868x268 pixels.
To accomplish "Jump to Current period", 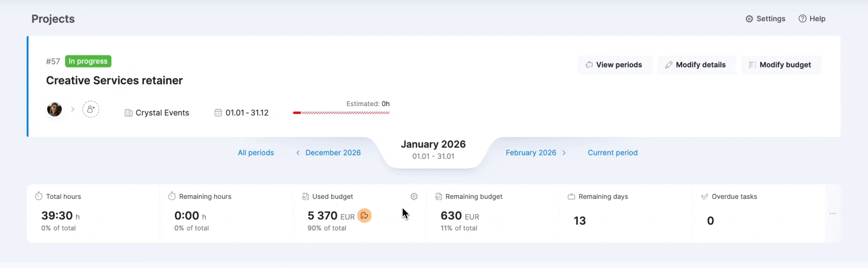I will pyautogui.click(x=612, y=153).
